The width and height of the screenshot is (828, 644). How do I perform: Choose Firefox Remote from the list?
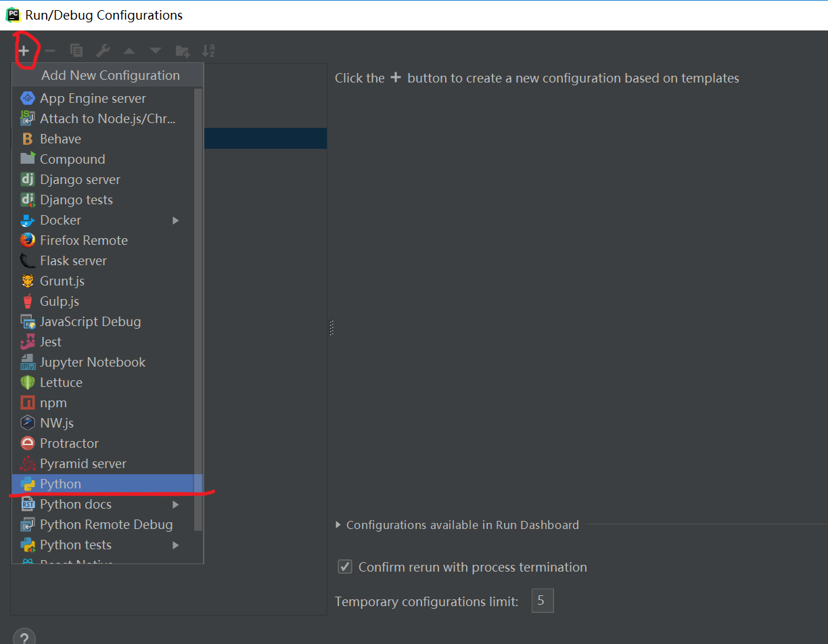(103, 240)
